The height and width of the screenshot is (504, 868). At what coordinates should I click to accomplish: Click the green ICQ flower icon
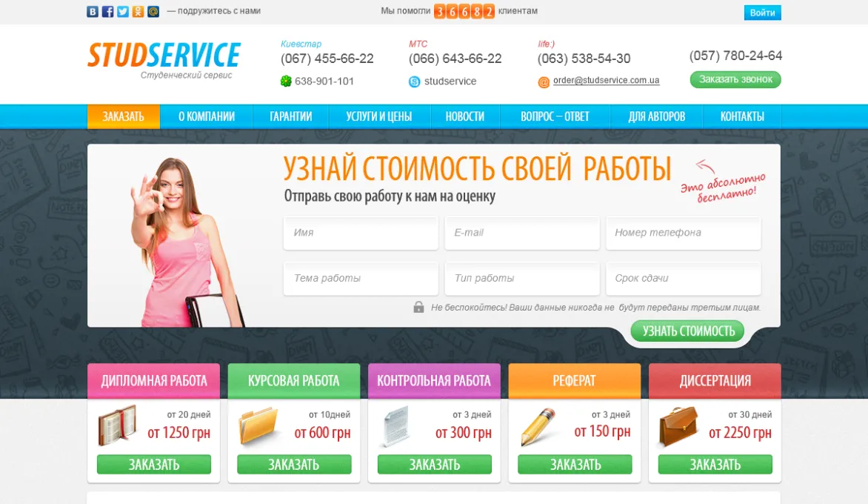click(x=286, y=82)
